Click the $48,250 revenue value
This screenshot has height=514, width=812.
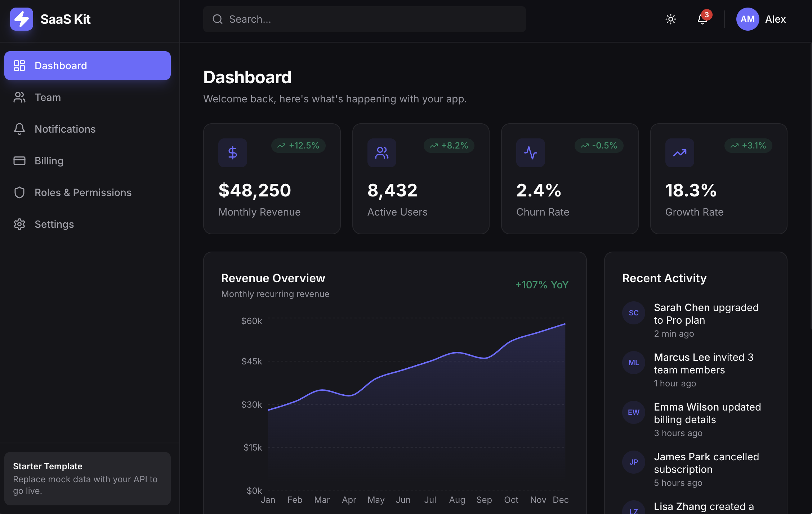[255, 190]
